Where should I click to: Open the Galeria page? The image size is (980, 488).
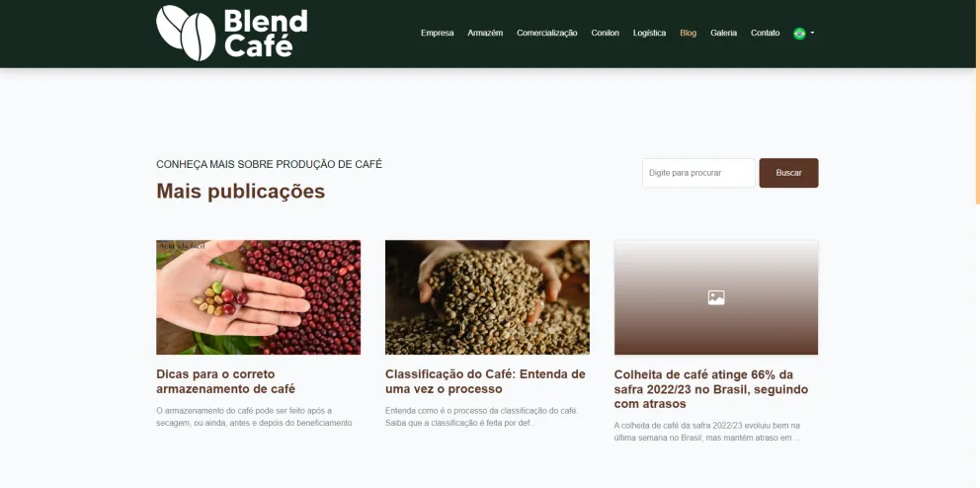[724, 34]
